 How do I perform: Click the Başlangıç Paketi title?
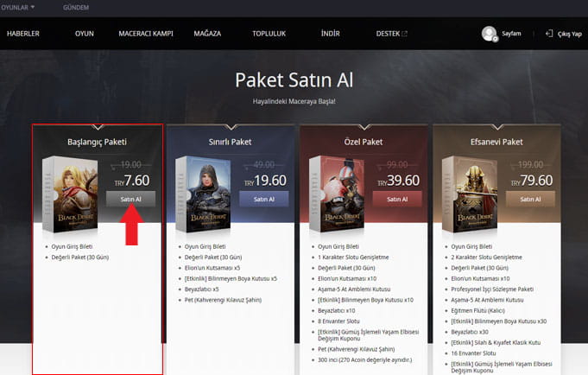coord(97,142)
